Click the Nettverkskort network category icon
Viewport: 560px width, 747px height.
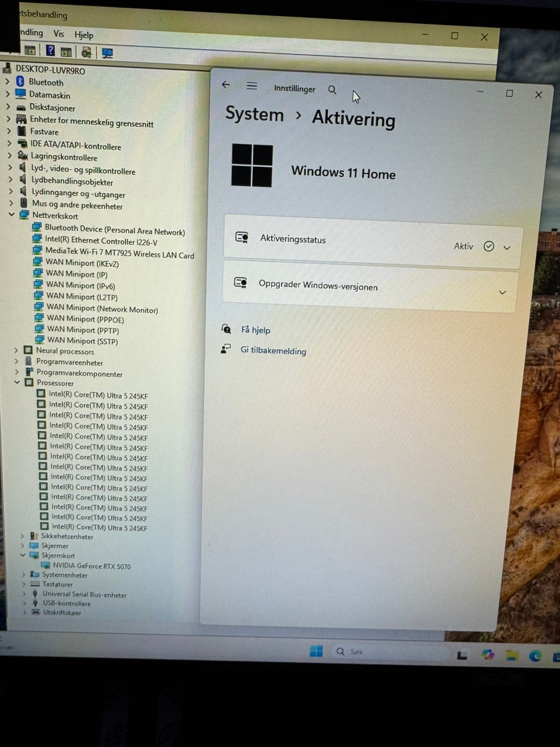pos(24,215)
